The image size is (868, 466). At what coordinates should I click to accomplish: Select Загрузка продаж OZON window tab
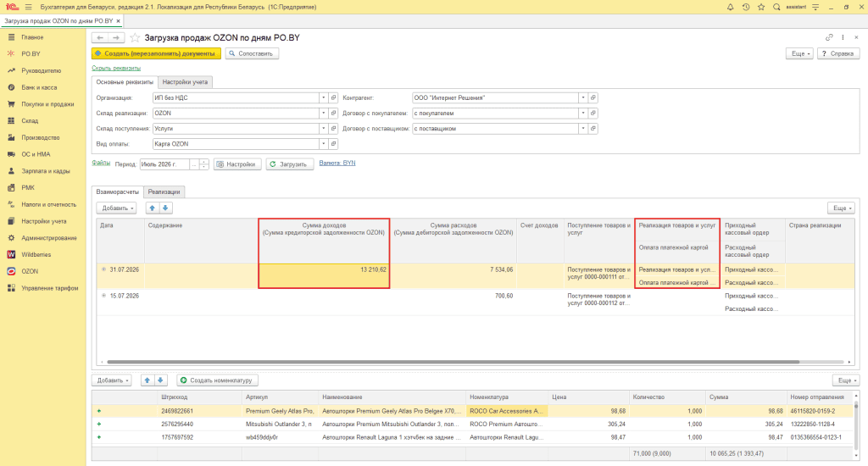pyautogui.click(x=58, y=20)
